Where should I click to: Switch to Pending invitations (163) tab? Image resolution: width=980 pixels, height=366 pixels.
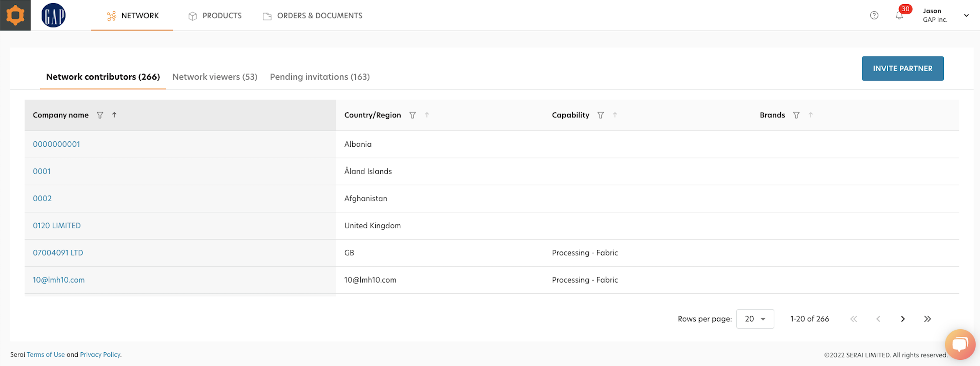click(x=320, y=77)
